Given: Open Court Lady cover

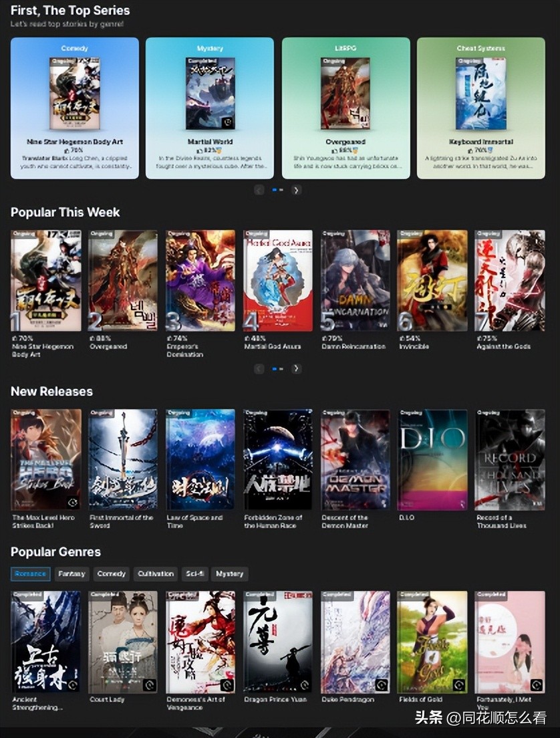Looking at the screenshot, I should pyautogui.click(x=124, y=642).
